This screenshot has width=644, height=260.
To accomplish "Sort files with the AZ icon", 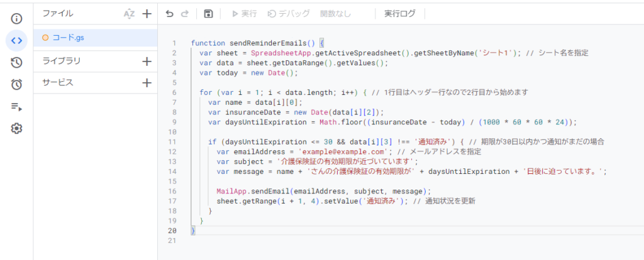I will coord(129,14).
